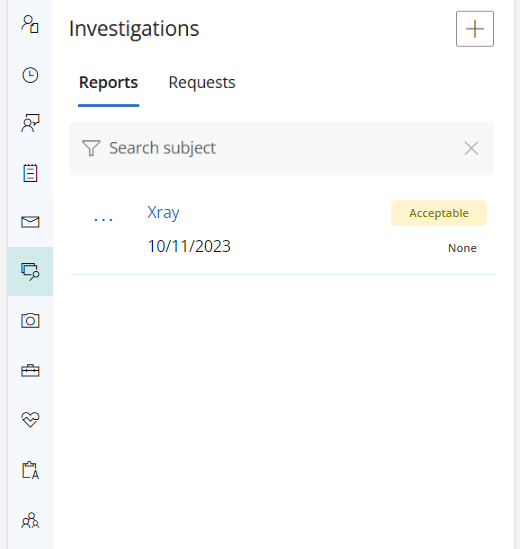Open the consultation person-chat sidebar icon
The width and height of the screenshot is (520, 549).
pyautogui.click(x=30, y=123)
